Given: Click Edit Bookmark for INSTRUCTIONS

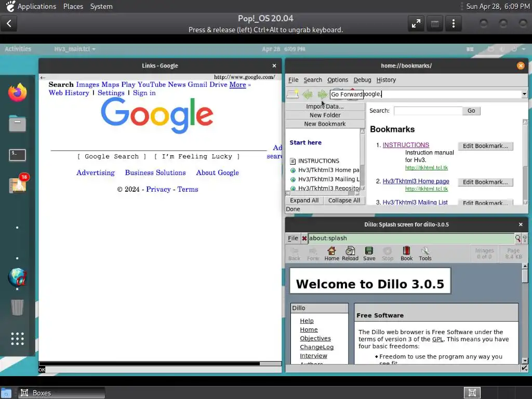Looking at the screenshot, I should click(x=485, y=146).
